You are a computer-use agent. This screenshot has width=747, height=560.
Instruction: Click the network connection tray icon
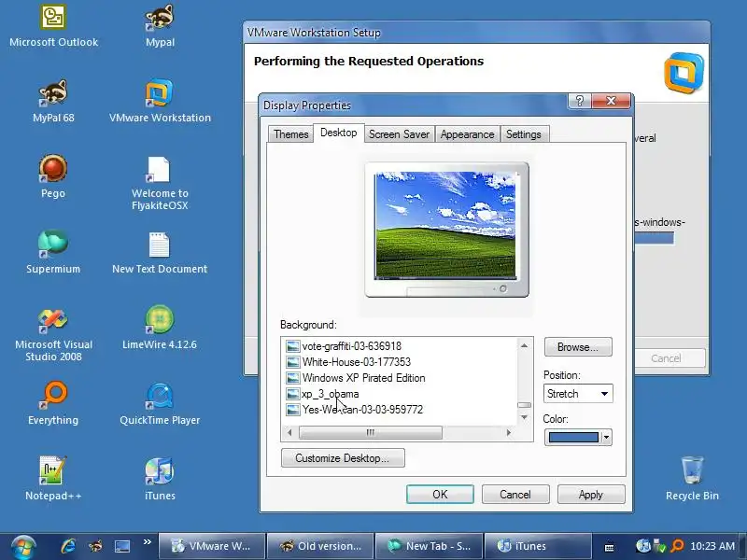point(660,546)
